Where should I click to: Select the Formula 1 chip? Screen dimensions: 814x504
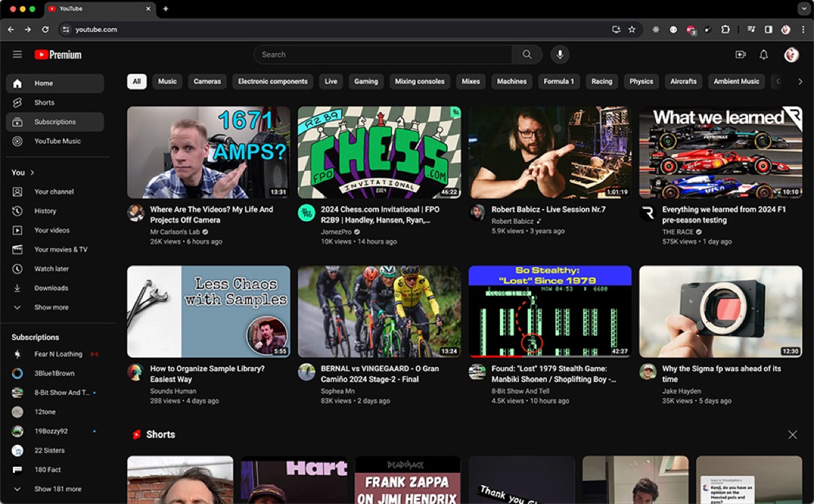[558, 81]
